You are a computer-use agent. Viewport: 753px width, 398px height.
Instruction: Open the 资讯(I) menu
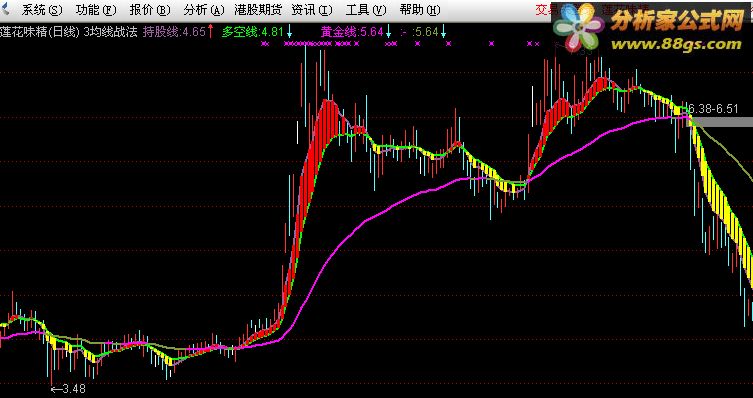tap(312, 10)
